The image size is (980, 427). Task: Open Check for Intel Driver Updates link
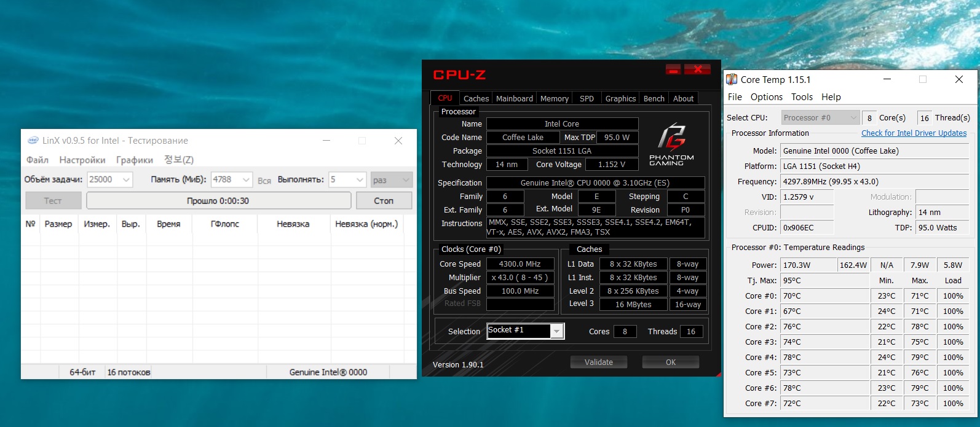[x=914, y=133]
